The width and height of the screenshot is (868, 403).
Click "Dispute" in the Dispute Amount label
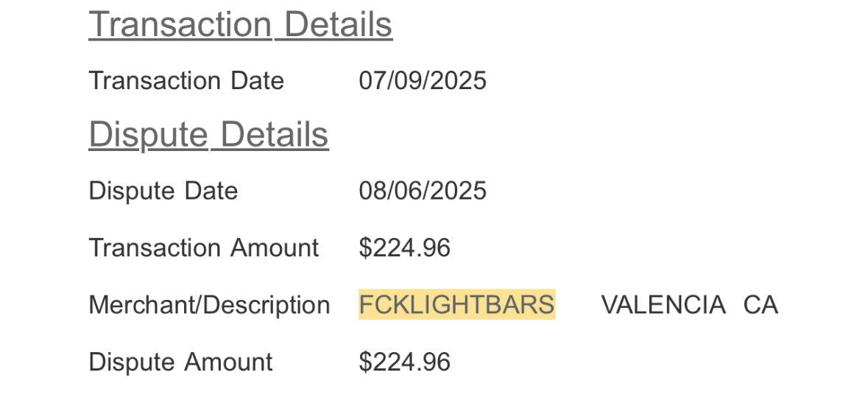(131, 362)
